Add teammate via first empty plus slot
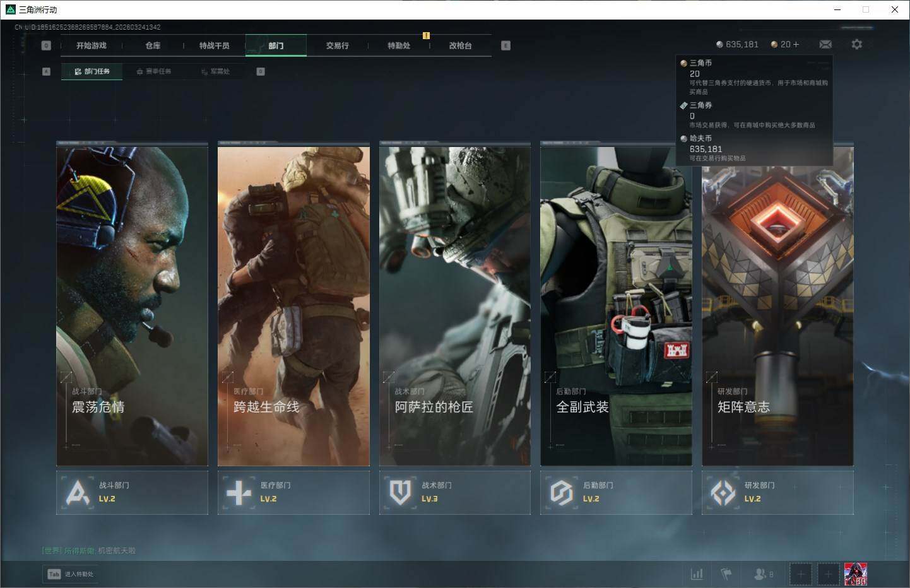910x588 pixels. (x=800, y=574)
